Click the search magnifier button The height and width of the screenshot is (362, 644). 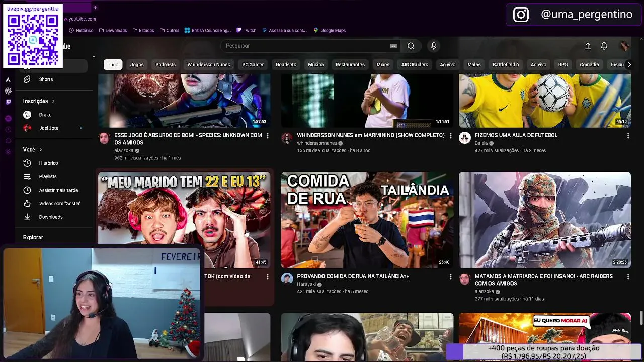(411, 46)
